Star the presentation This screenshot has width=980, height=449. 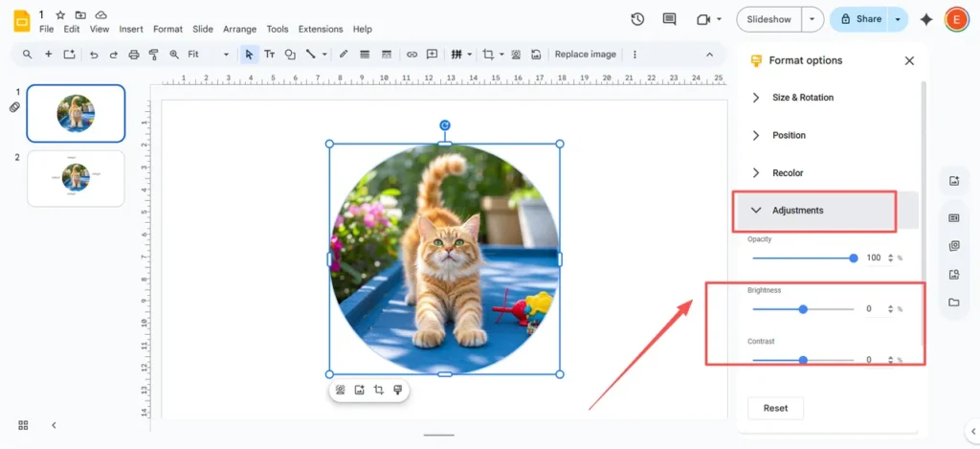(60, 14)
